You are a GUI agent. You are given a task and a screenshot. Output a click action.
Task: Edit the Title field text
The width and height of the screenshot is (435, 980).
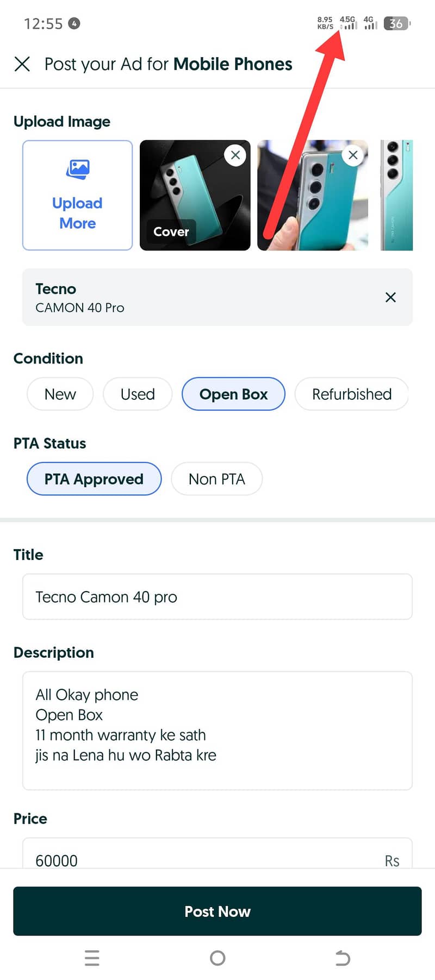[216, 596]
